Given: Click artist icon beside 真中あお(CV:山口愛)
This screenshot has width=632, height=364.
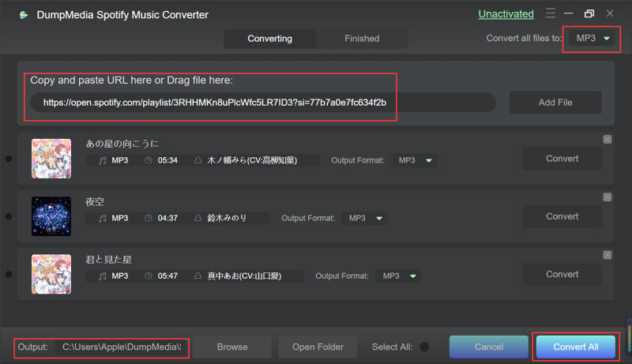Looking at the screenshot, I should (x=198, y=276).
